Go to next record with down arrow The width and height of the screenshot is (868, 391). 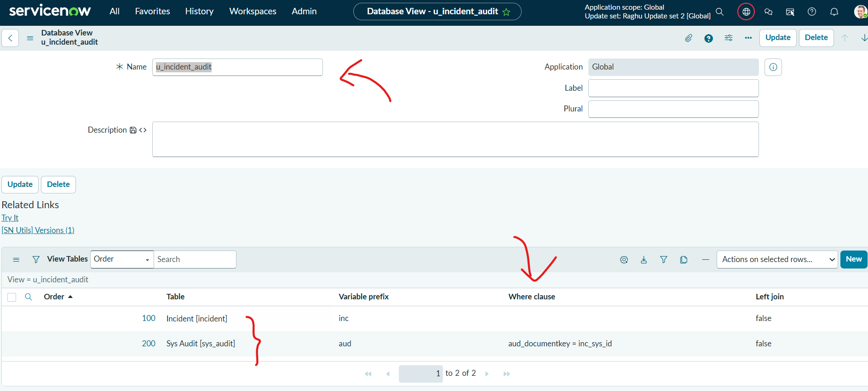coord(864,38)
